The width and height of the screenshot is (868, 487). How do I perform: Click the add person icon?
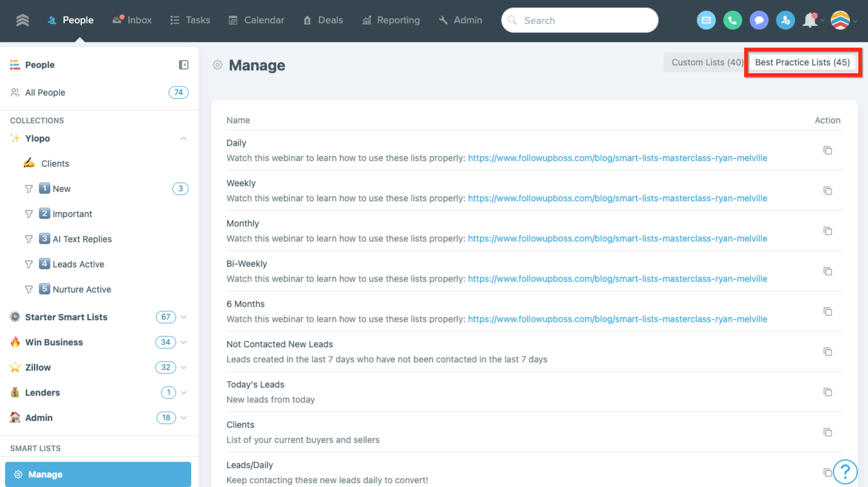(785, 20)
